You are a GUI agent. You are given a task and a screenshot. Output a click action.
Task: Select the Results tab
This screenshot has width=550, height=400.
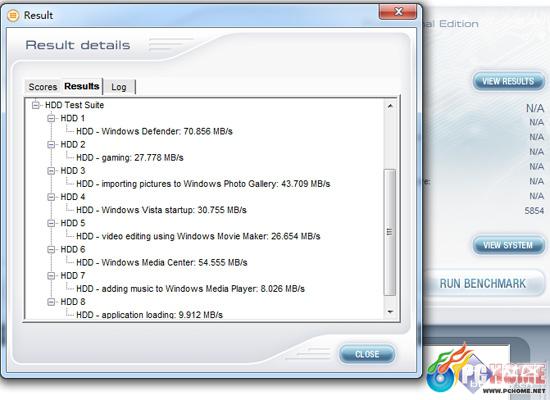click(82, 86)
